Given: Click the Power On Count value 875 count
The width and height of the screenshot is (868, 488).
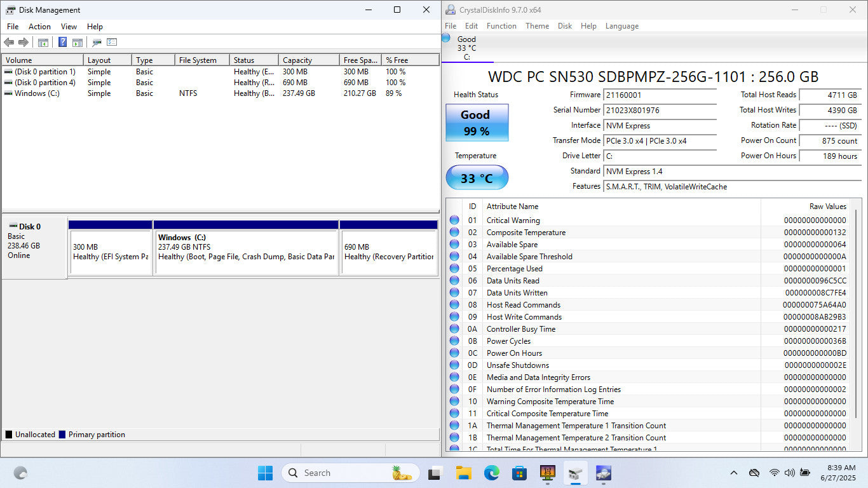Looking at the screenshot, I should (x=830, y=141).
